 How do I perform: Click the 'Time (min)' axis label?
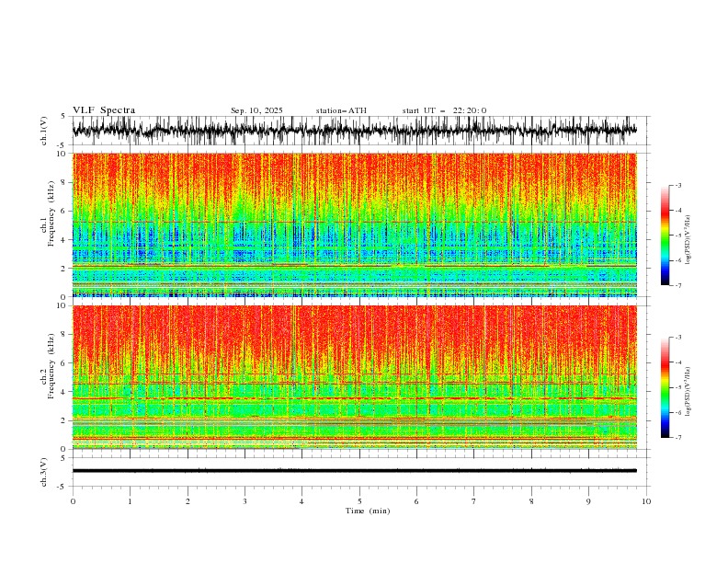(368, 511)
